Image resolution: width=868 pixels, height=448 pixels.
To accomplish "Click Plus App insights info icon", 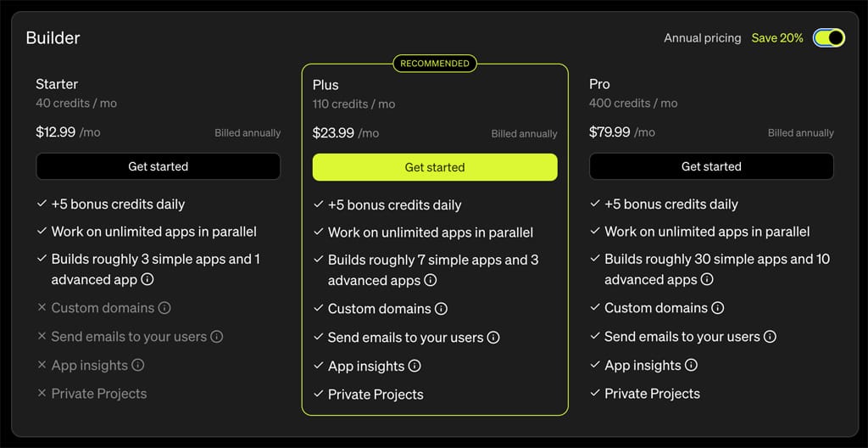I will tap(415, 367).
